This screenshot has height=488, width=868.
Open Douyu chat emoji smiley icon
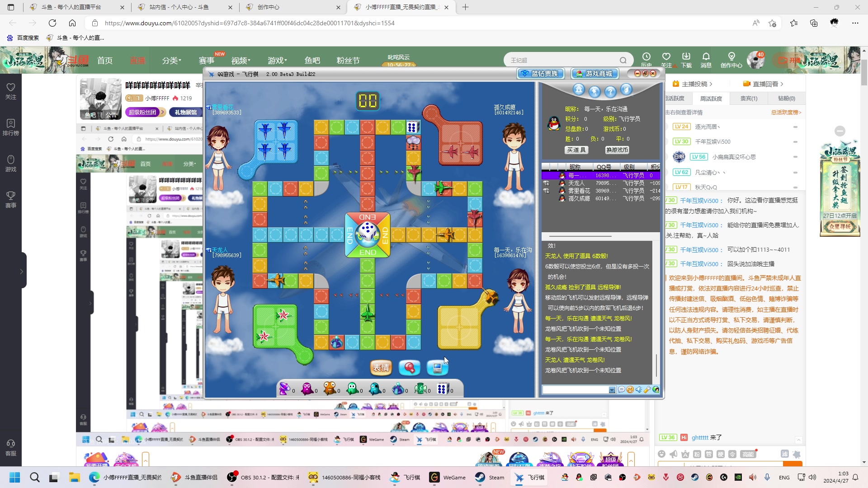point(662,454)
